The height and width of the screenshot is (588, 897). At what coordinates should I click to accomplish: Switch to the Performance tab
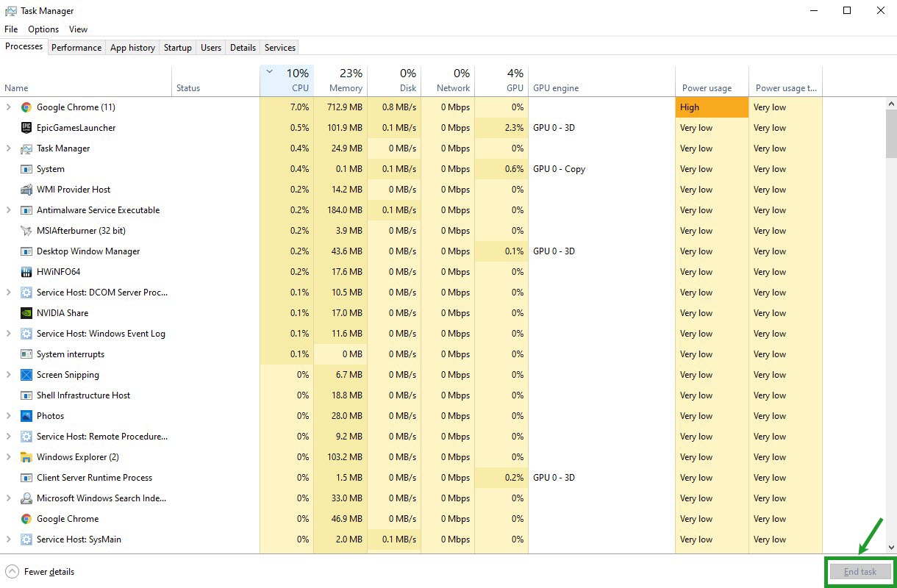pos(76,48)
